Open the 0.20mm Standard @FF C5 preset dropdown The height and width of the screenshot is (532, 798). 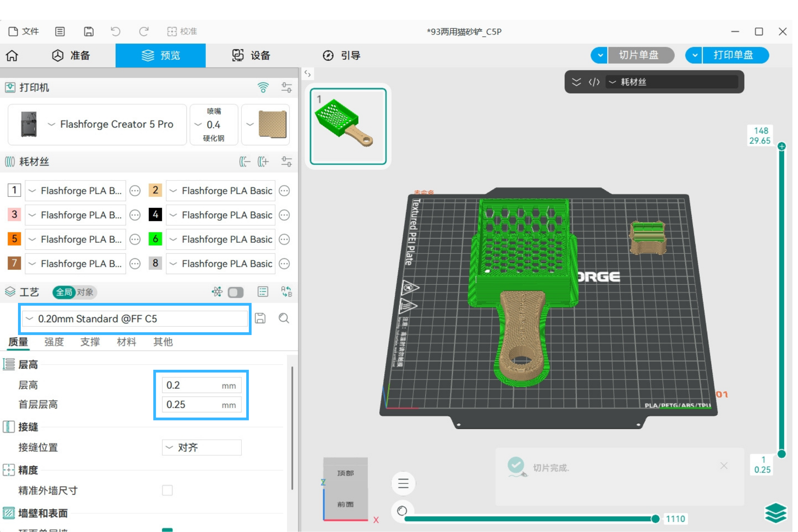click(135, 319)
